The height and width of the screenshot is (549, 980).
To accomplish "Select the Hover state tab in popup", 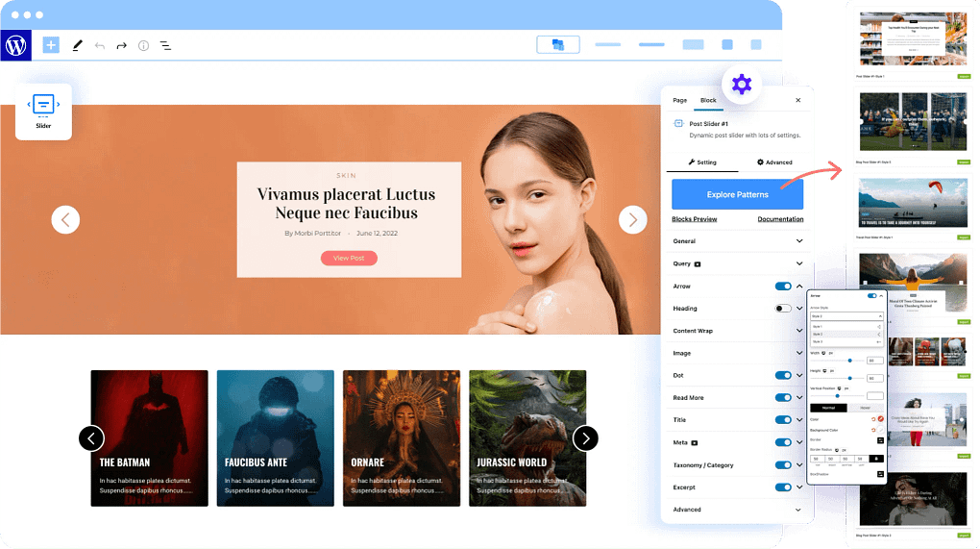I will pyautogui.click(x=865, y=408).
